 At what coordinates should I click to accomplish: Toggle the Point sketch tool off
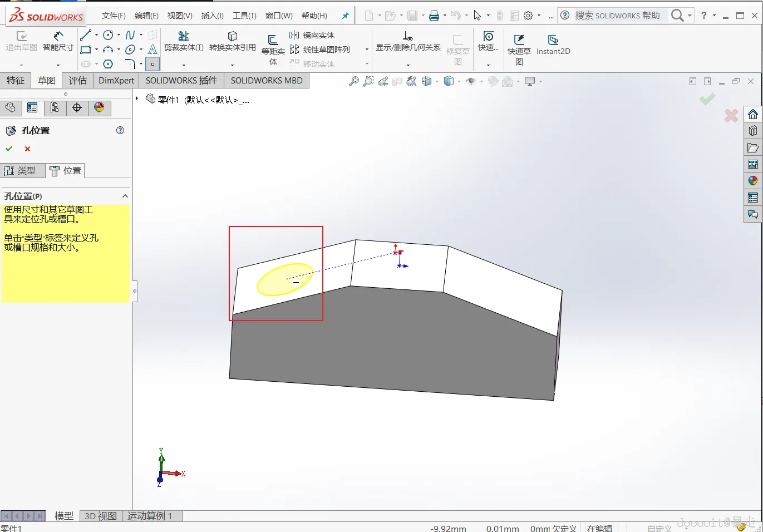tap(152, 64)
